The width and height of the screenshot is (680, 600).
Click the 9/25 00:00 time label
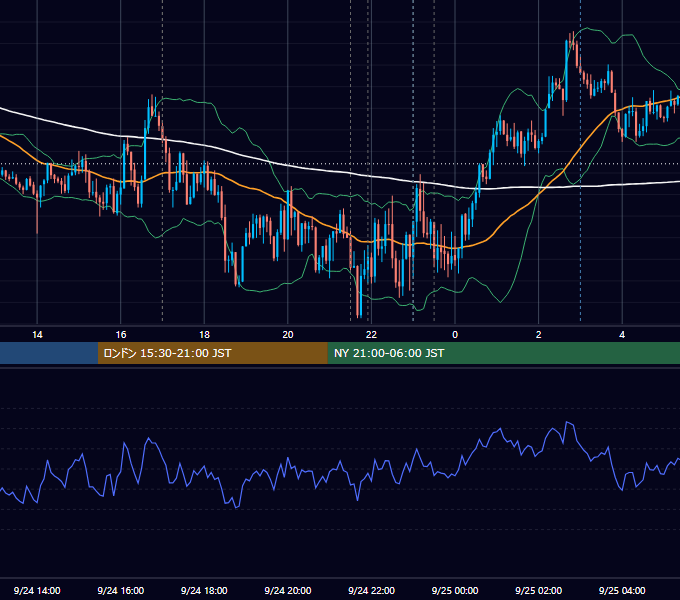coord(455,590)
